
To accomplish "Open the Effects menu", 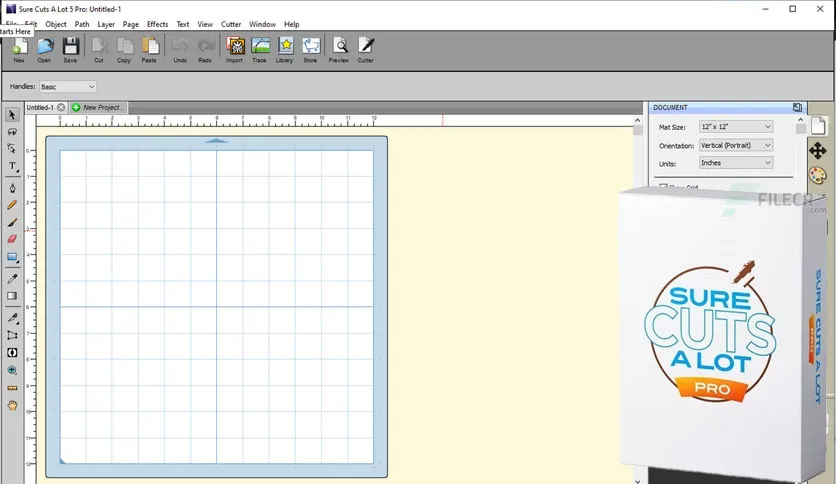I will [157, 24].
